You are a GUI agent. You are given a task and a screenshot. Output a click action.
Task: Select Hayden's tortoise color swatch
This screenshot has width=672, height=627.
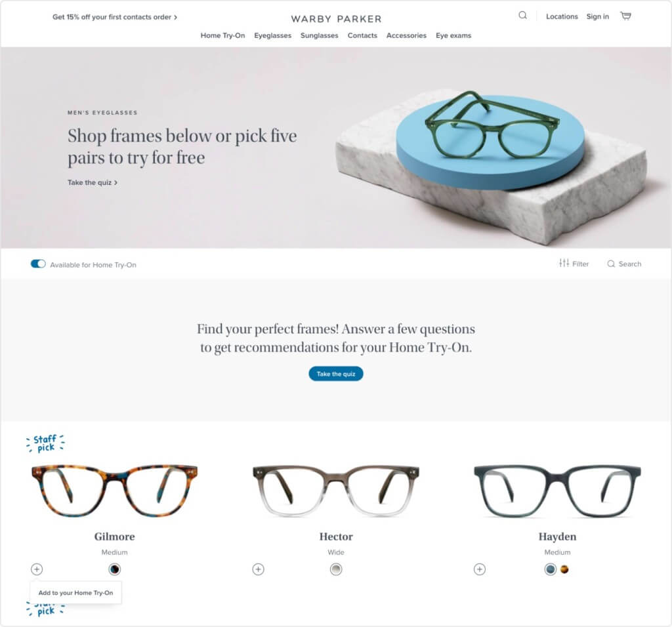click(564, 569)
